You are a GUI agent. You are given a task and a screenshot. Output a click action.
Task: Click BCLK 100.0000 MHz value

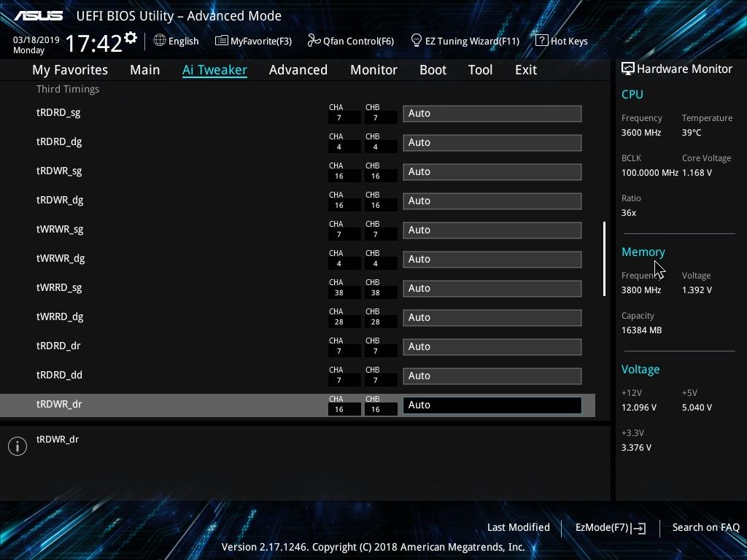tap(649, 172)
